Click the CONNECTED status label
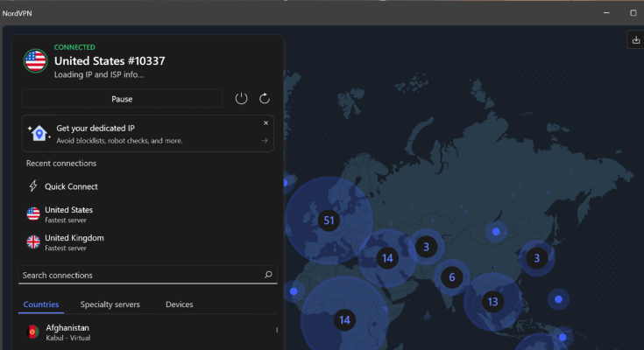This screenshot has width=644, height=350. pyautogui.click(x=74, y=47)
